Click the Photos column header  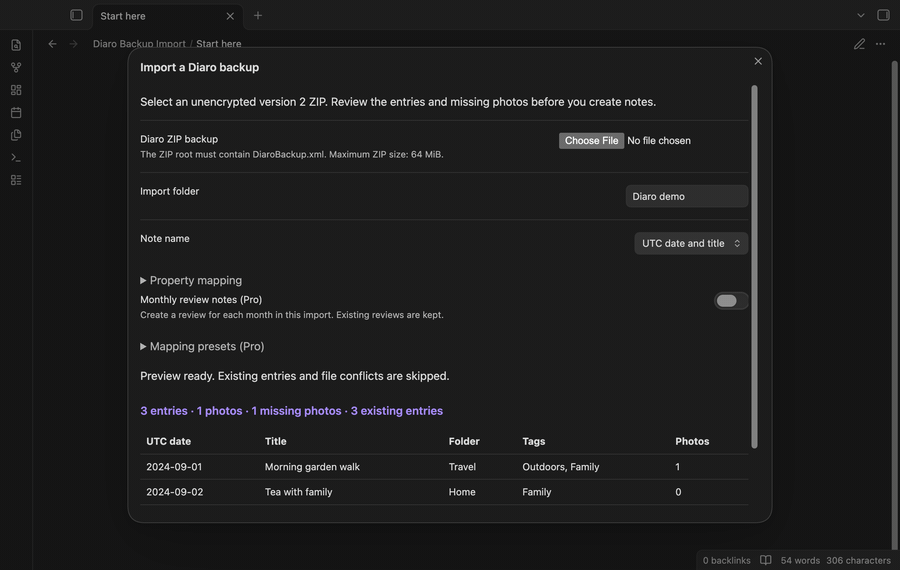pyautogui.click(x=692, y=441)
